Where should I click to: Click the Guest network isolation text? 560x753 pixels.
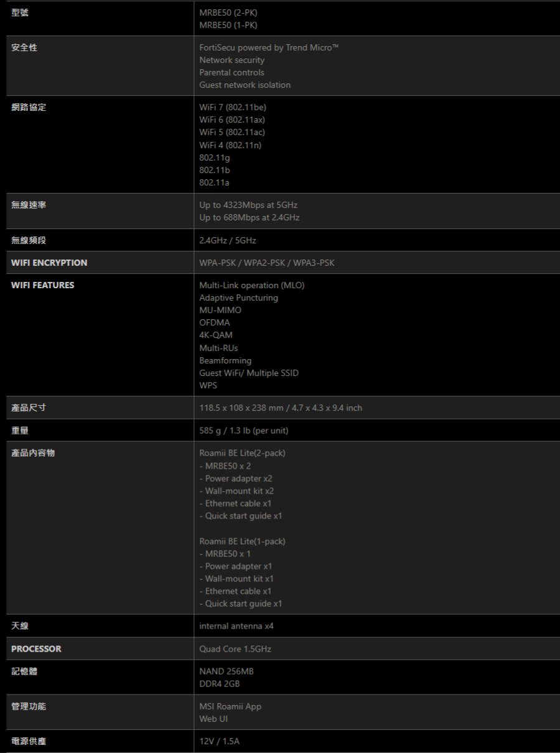tap(245, 85)
